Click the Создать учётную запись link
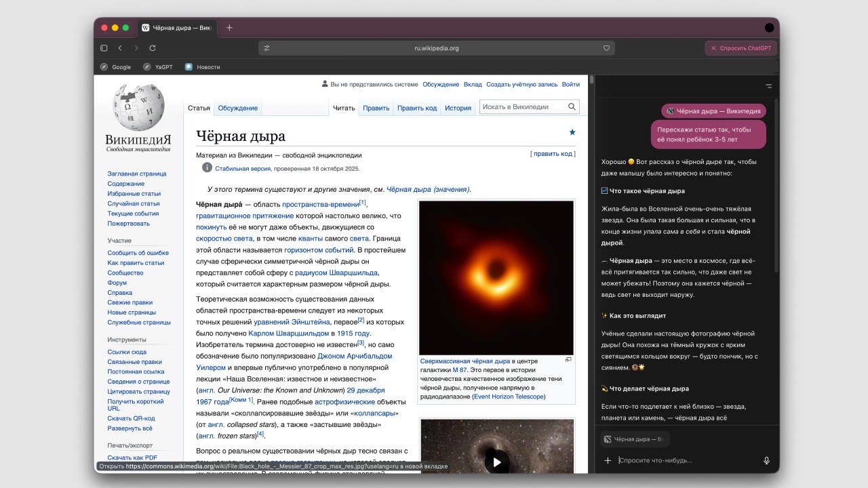The height and width of the screenshot is (488, 868). pos(521,85)
